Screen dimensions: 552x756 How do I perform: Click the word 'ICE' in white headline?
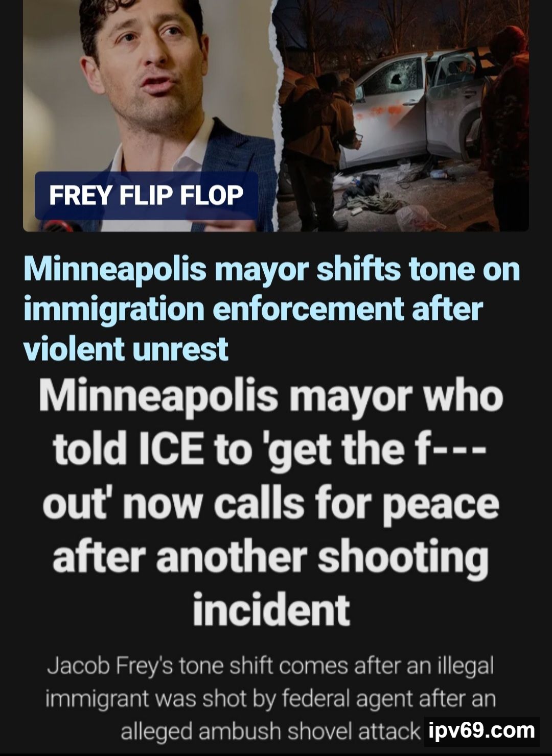click(x=169, y=449)
